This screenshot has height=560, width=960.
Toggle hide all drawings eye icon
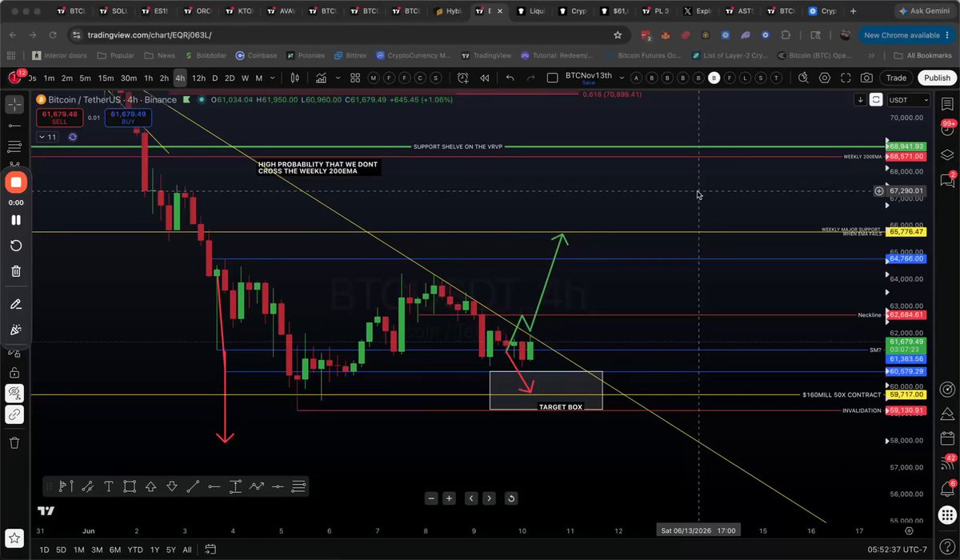(x=15, y=393)
